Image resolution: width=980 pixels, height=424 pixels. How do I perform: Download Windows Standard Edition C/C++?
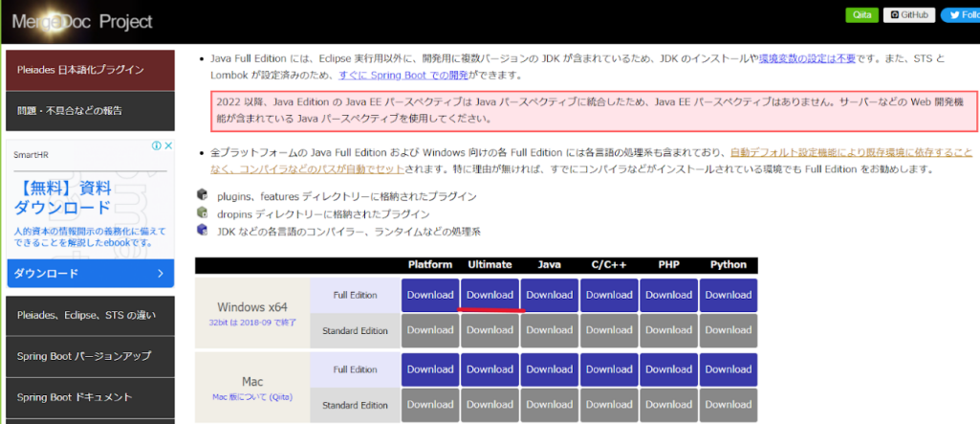pyautogui.click(x=609, y=331)
